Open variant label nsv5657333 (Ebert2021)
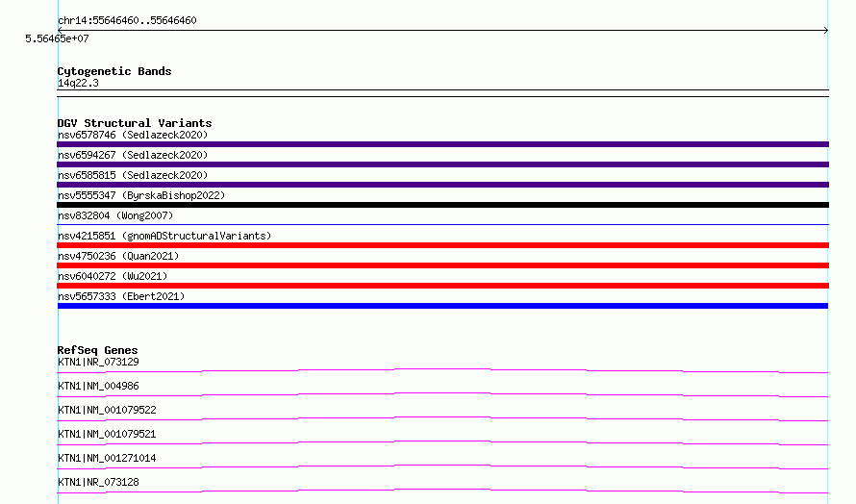This screenshot has width=856, height=504. (121, 296)
